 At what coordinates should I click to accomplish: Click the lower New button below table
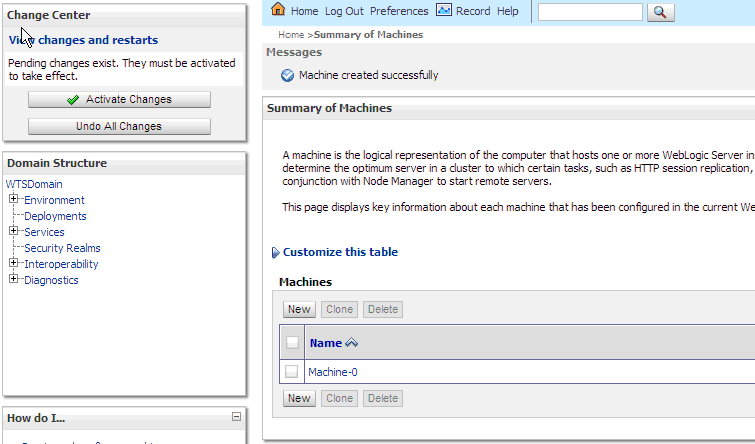299,398
